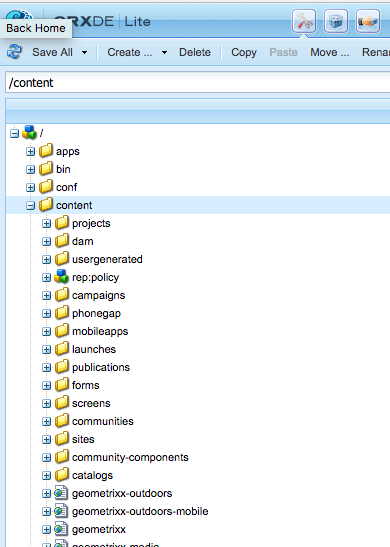Click the rightmost plug-shaped header icon
Screen dimensions: 390x547
point(368,22)
